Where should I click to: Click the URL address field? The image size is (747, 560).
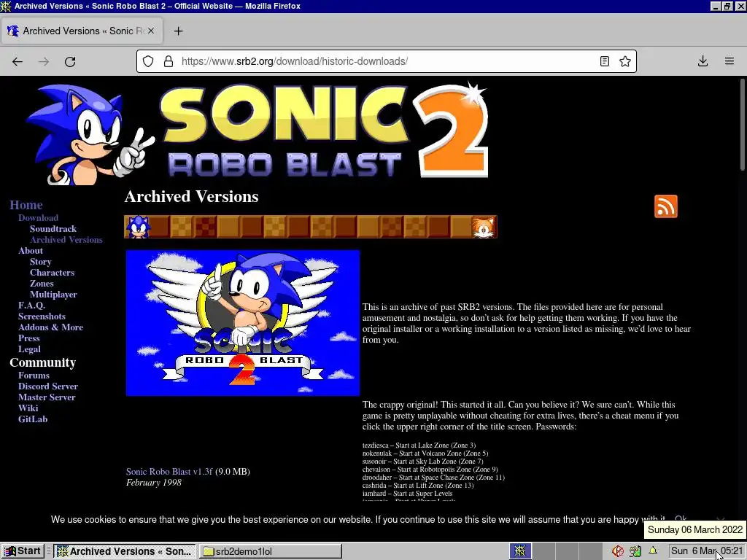386,61
